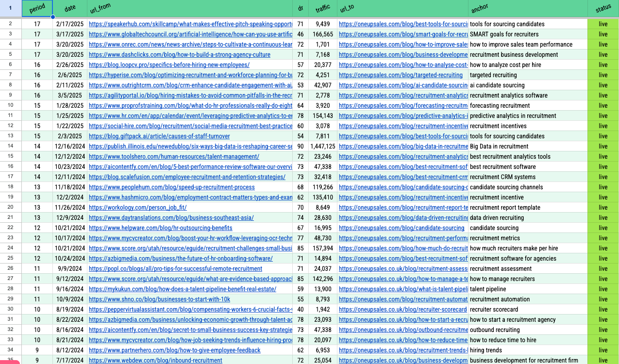
Task: Open the daytranslations.com southeast-asia link
Action: click(171, 217)
